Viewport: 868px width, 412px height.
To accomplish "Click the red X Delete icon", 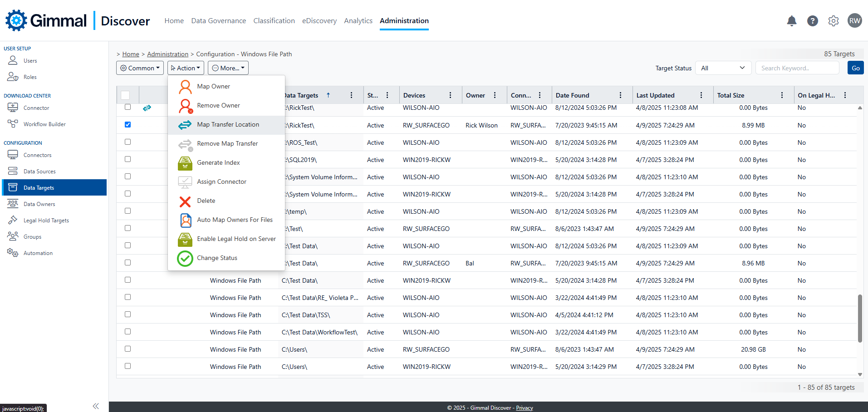I will coord(185,201).
